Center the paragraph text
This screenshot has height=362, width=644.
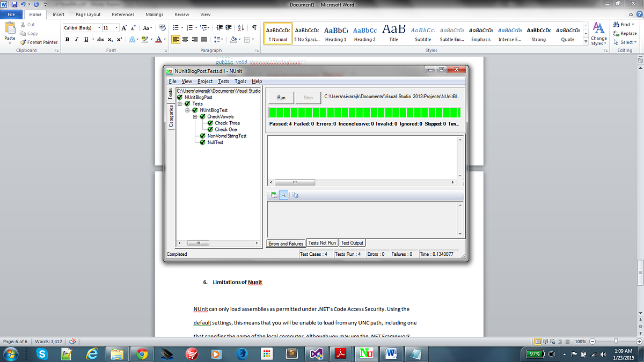[x=185, y=40]
